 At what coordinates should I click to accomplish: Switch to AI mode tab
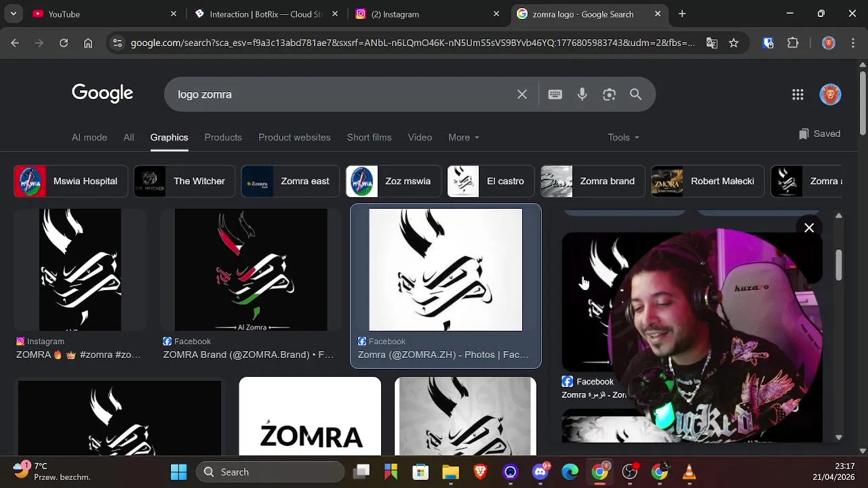tap(90, 137)
